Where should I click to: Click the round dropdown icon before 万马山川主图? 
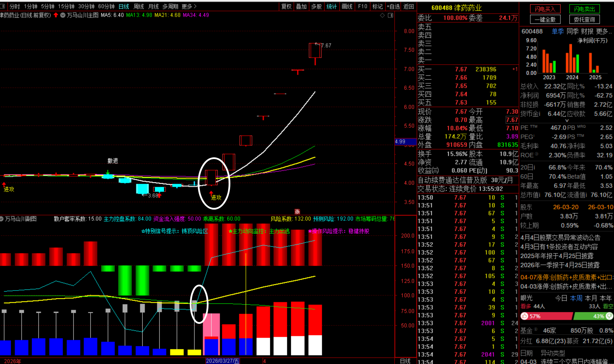(63, 15)
